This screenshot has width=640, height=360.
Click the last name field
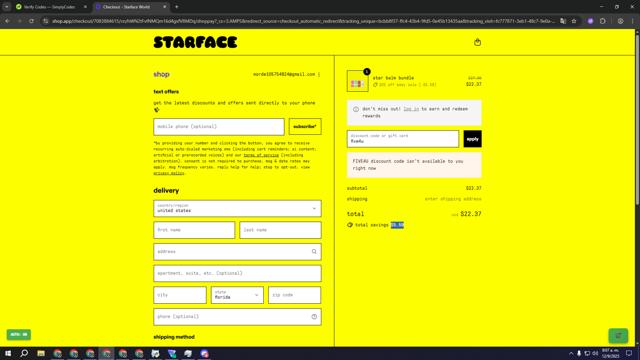[280, 230]
